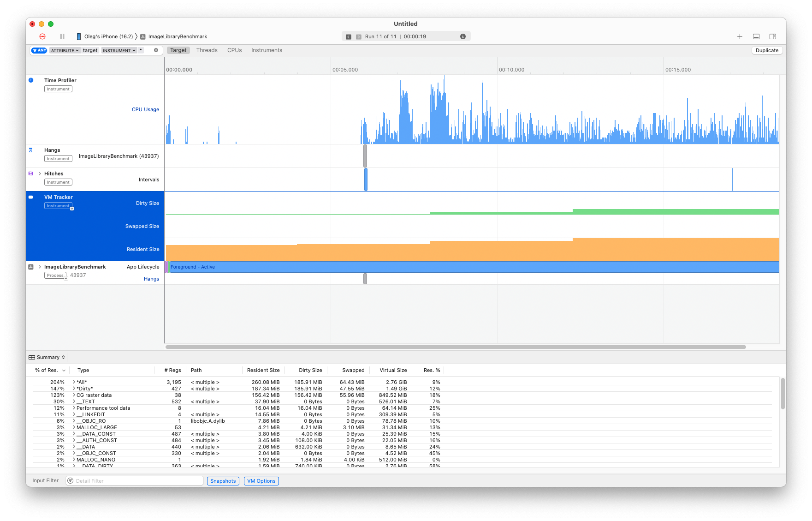Click the 00:10.000 timeline ruler mark

511,70
